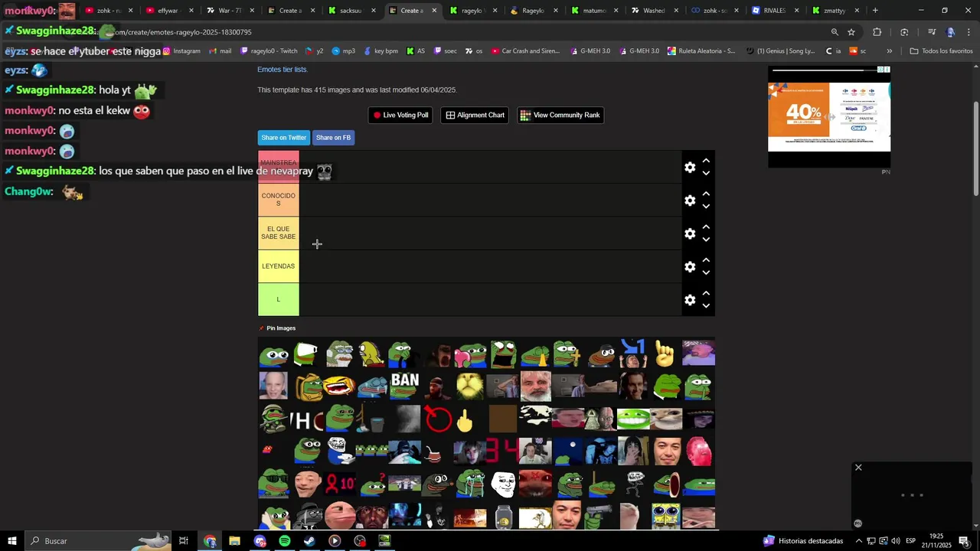Open the Ruleta Aleatoria bookmark
The image size is (980, 551).
pos(701,51)
